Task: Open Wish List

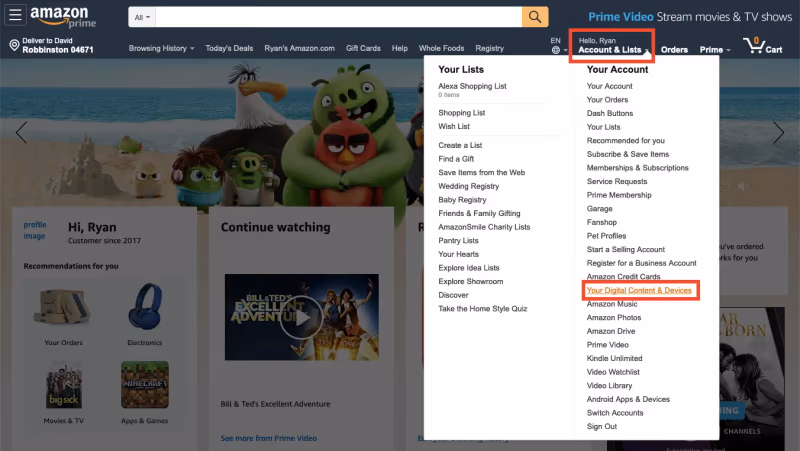Action: (x=454, y=127)
